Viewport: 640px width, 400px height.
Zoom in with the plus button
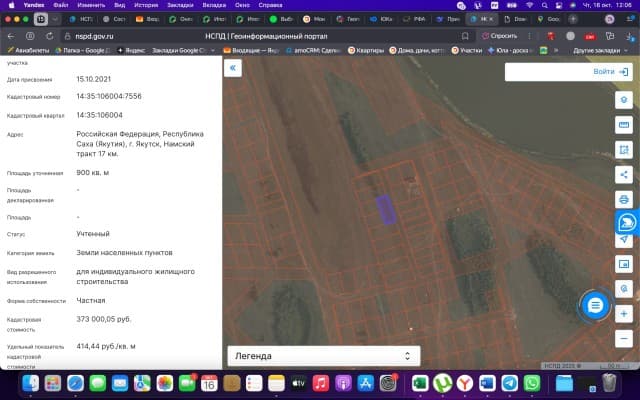[x=624, y=313]
